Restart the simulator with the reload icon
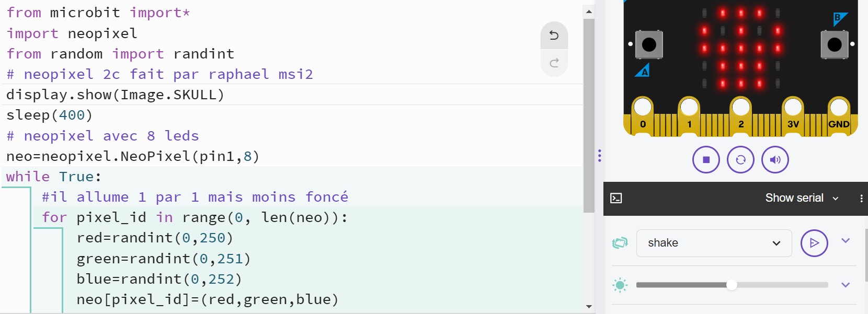Viewport: 868px width, 314px height. (740, 160)
